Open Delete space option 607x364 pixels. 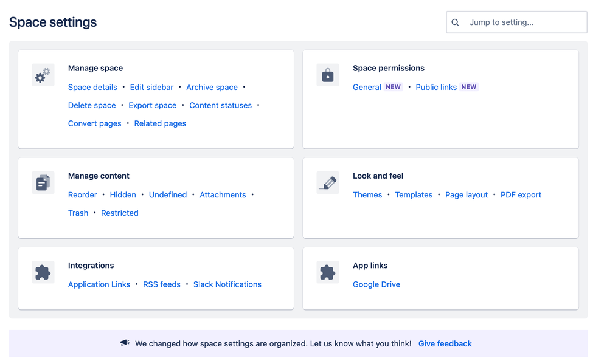pos(92,105)
